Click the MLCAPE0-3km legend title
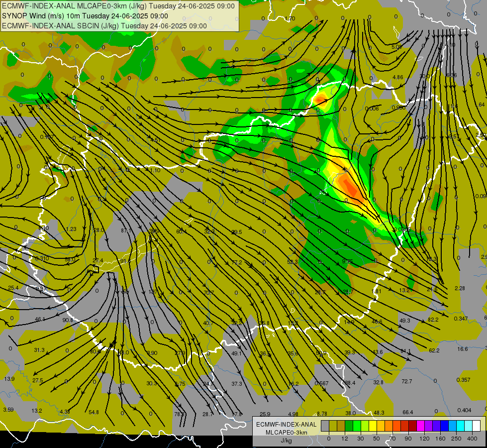487x448 pixels. pyautogui.click(x=286, y=433)
